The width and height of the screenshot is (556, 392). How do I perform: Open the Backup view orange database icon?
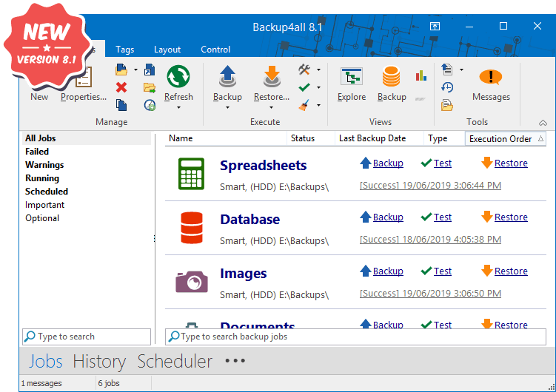coord(392,76)
